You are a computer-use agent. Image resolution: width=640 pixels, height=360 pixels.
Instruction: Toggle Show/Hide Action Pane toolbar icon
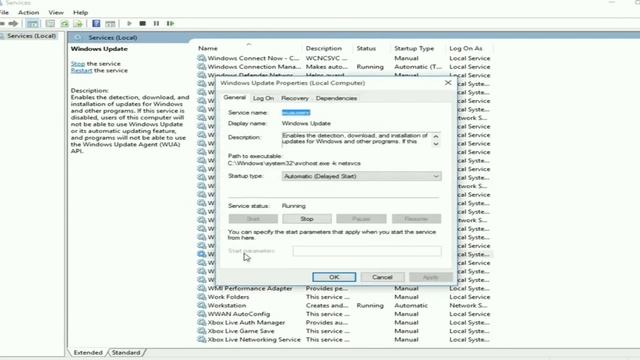[110, 24]
